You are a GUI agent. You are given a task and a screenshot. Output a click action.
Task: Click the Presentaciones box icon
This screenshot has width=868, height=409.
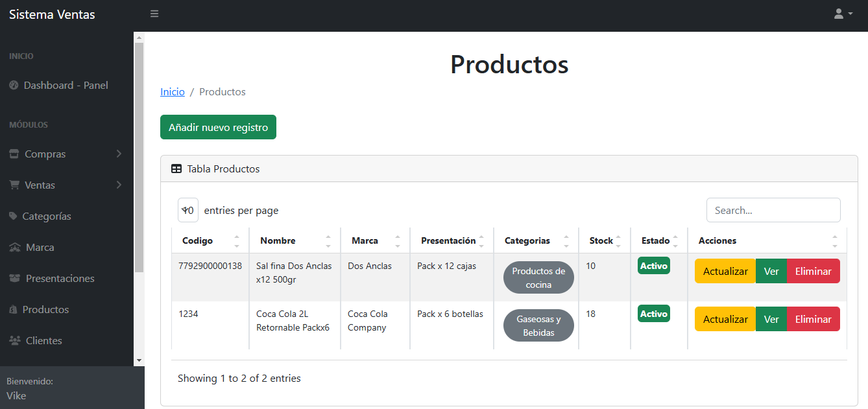coord(15,279)
